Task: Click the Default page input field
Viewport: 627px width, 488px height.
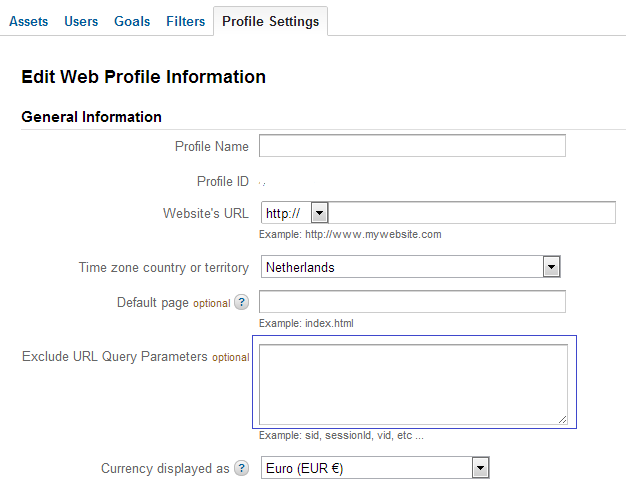Action: [x=412, y=302]
